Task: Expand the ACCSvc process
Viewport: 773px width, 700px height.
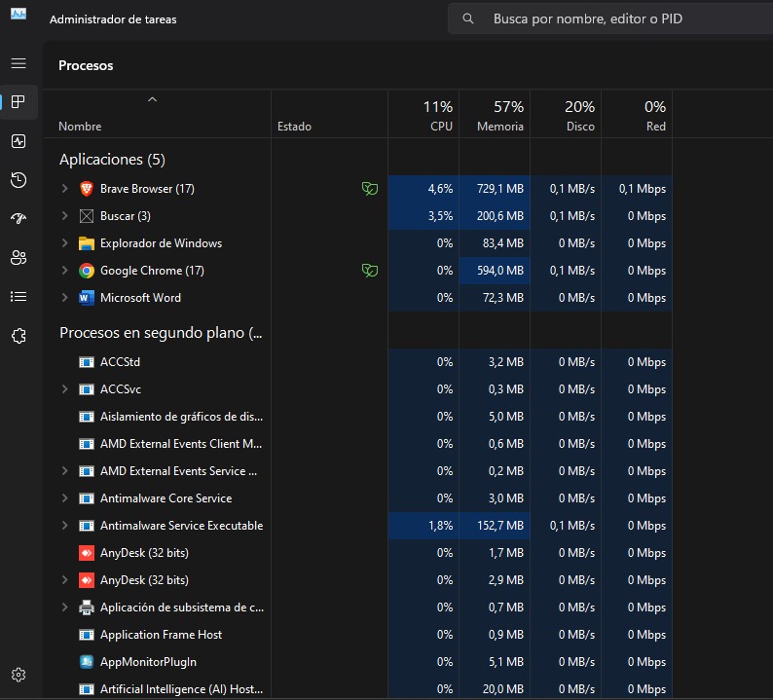Action: point(64,389)
